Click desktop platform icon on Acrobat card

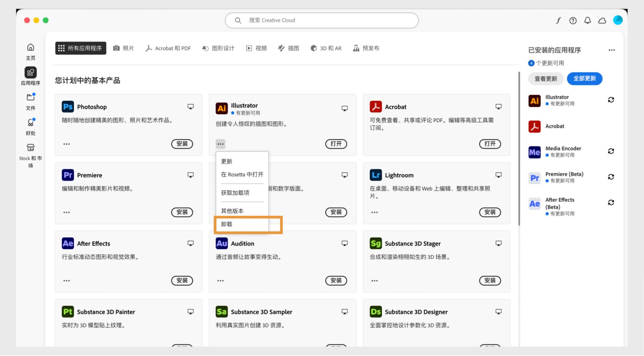tap(498, 107)
